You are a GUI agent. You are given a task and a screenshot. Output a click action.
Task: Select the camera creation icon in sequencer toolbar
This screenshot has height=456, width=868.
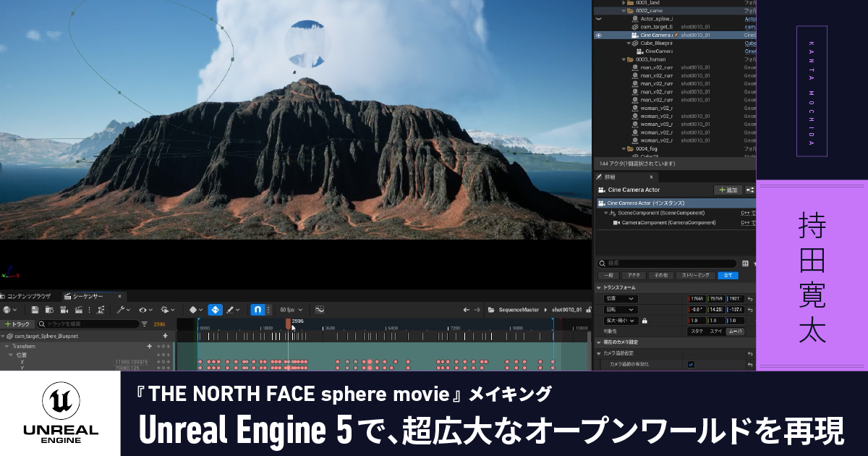click(64, 309)
